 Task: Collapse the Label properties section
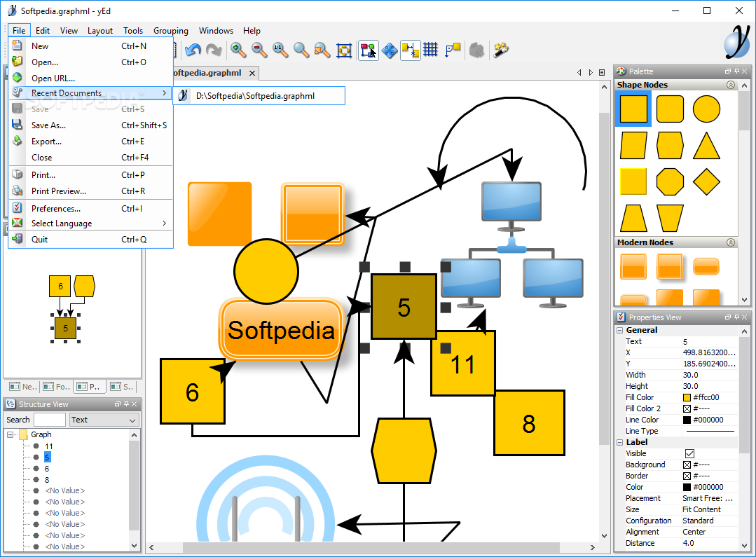coord(620,442)
